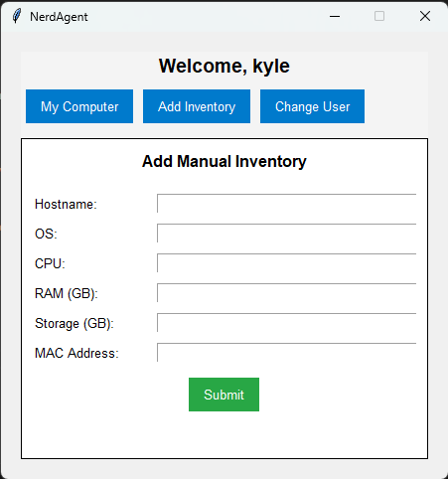Select the Change User button
Viewport: 448px width, 479px height.
(312, 106)
